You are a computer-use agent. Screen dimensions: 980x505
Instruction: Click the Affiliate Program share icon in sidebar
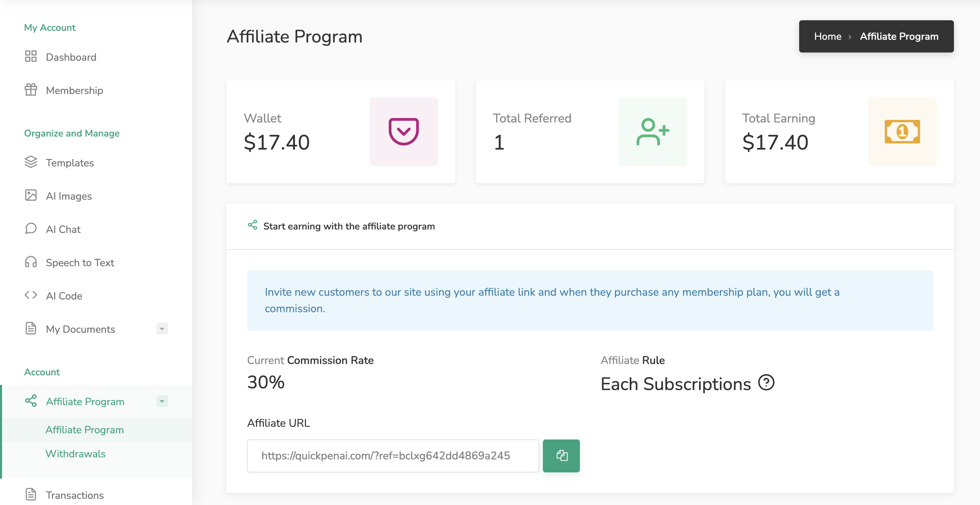[31, 401]
